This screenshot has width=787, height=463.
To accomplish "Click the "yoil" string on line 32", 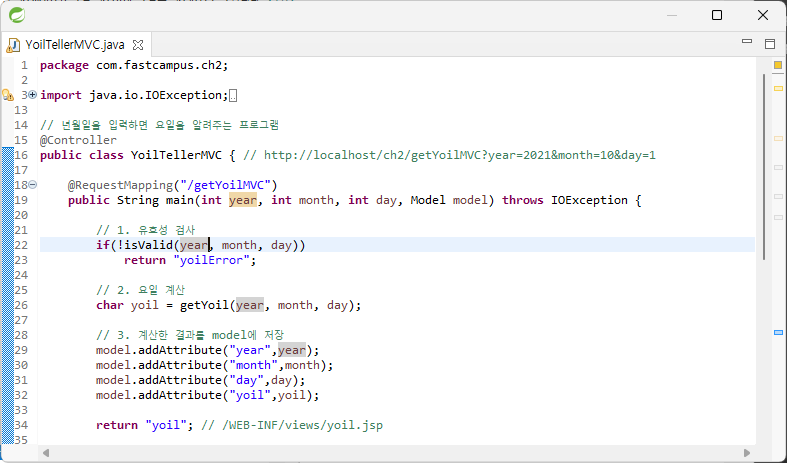I will click(x=250, y=395).
